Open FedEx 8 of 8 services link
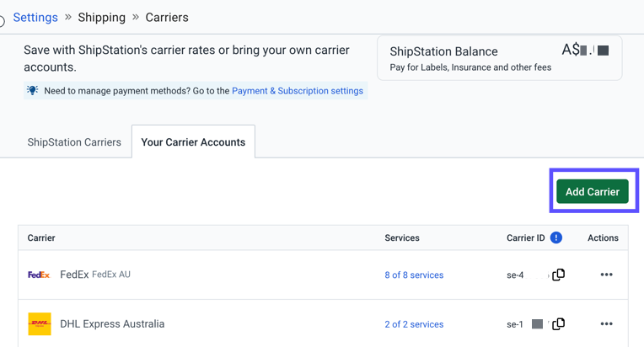Viewport: 644px width, 347px height. [414, 275]
